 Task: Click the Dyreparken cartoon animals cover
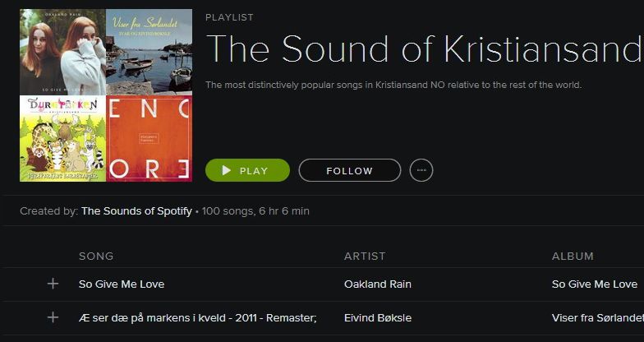(x=62, y=138)
